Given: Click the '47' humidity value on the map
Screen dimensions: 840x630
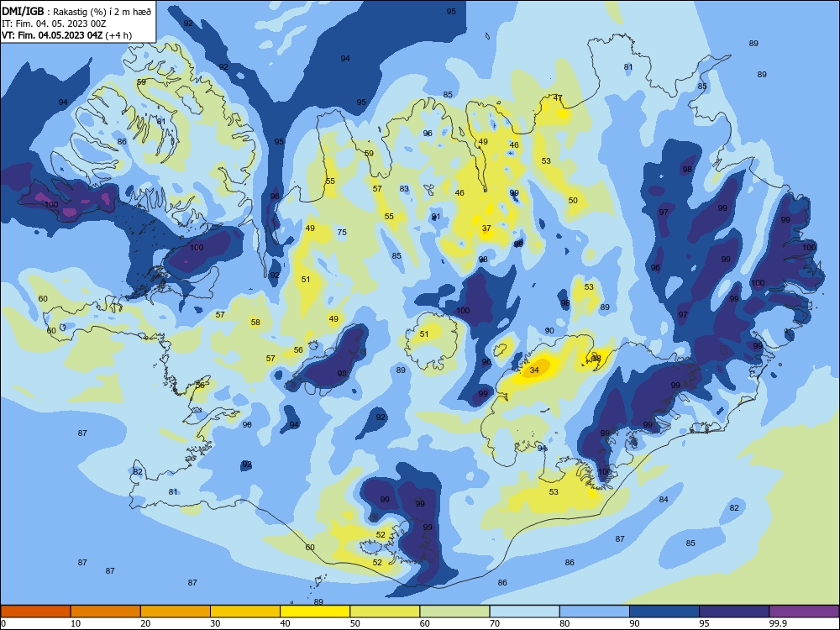Looking at the screenshot, I should coord(558,98).
